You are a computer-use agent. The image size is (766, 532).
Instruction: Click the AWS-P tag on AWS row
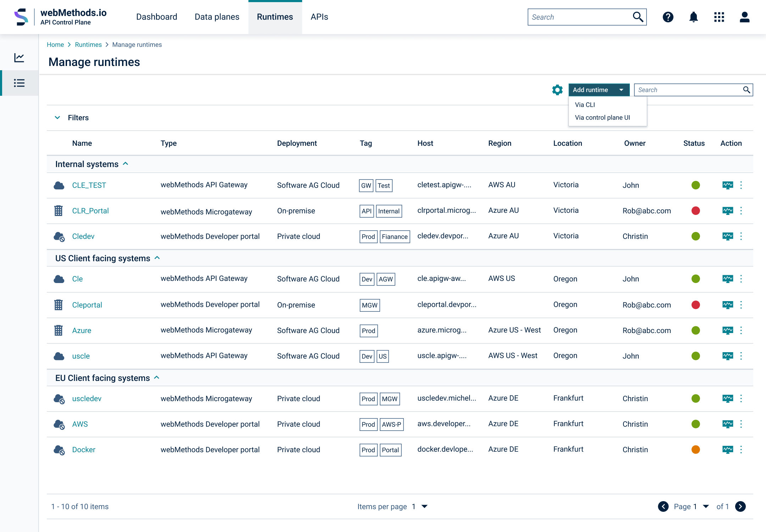[392, 424]
